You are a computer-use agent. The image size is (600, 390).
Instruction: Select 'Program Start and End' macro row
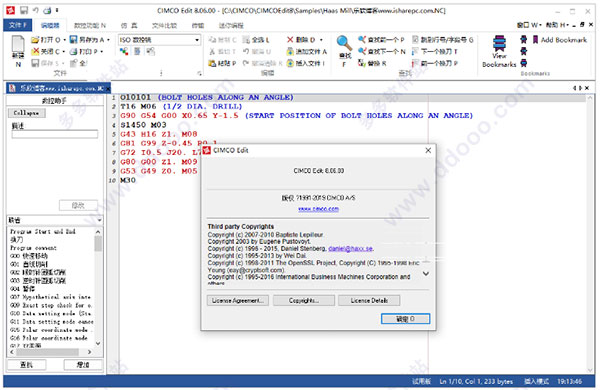(43, 232)
